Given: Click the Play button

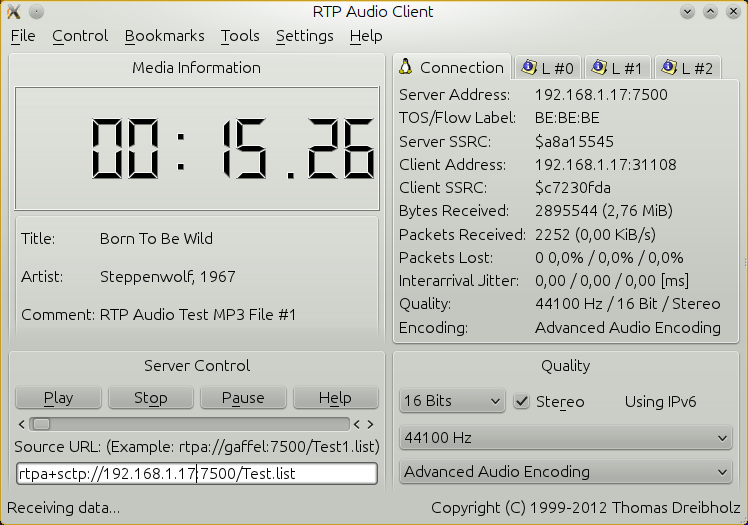Looking at the screenshot, I should coord(58,398).
